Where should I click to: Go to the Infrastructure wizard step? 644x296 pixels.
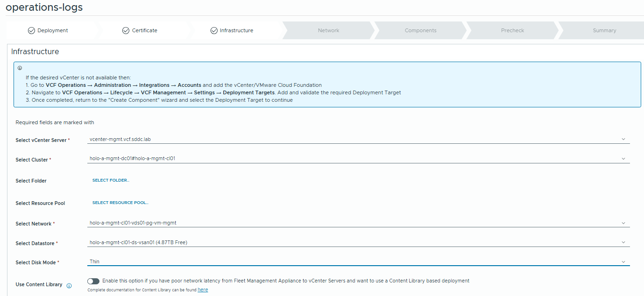coord(236,31)
